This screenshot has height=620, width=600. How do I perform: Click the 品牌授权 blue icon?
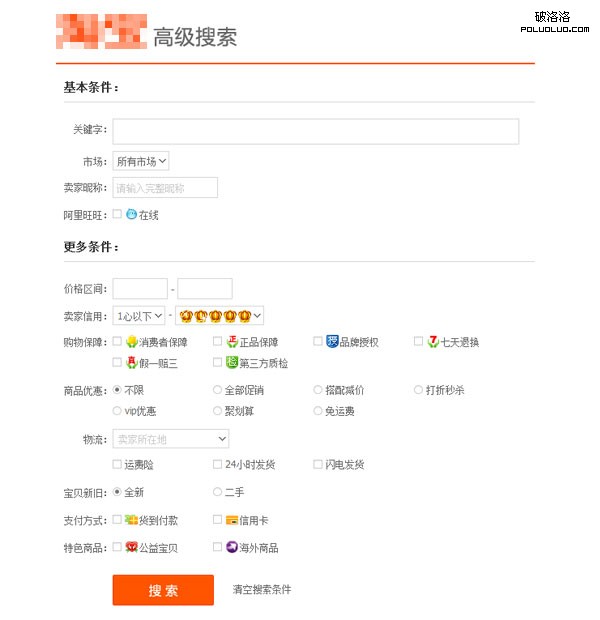(x=332, y=342)
